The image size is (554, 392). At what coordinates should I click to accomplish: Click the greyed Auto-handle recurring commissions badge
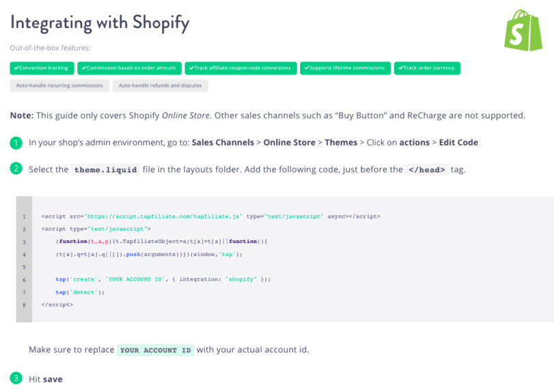pyautogui.click(x=60, y=86)
